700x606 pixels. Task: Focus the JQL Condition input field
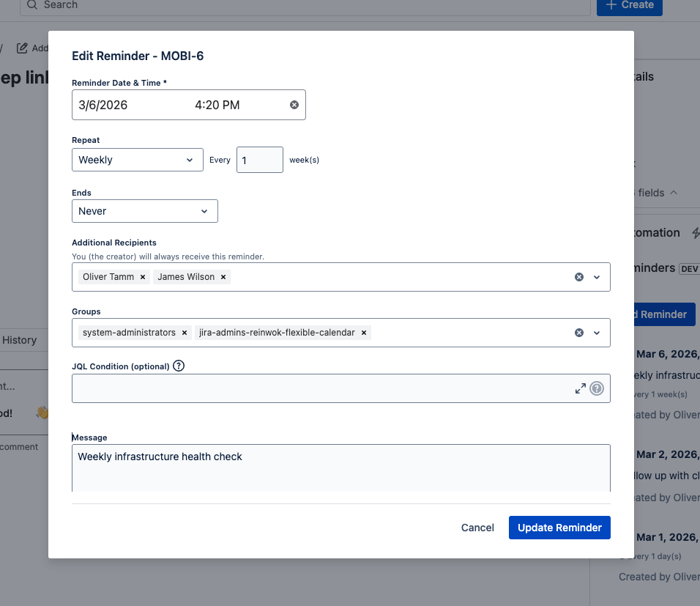(x=322, y=388)
